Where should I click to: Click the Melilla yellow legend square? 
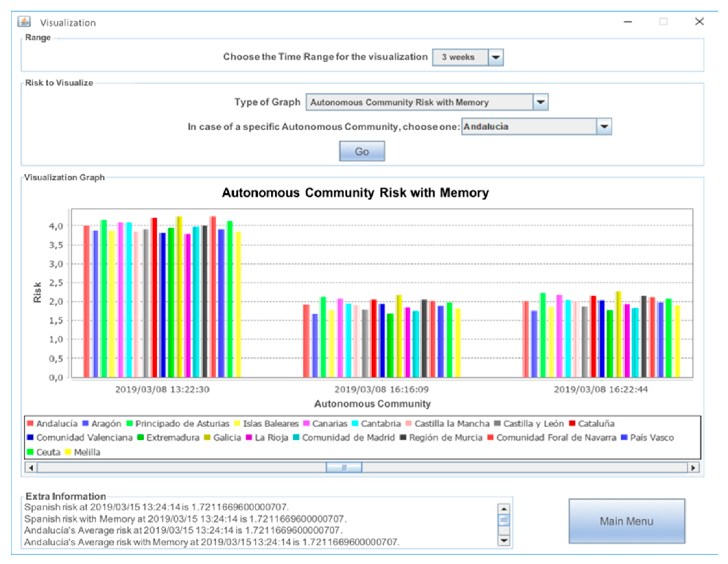(x=68, y=452)
